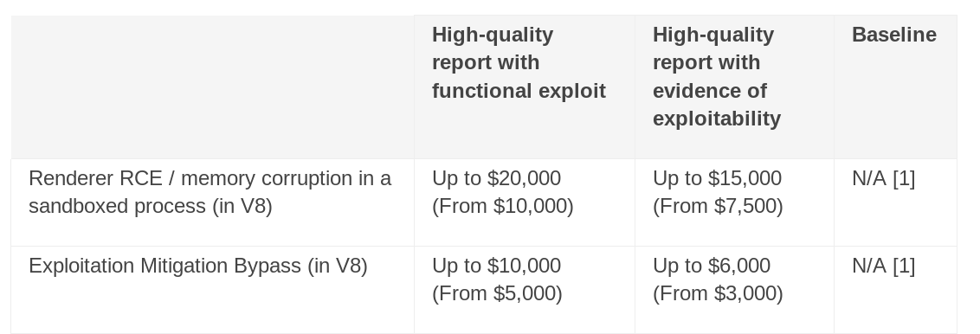Screen dimensions: 980x334
Task: Click N/A text in Renderer RCE row
Action: [x=868, y=178]
